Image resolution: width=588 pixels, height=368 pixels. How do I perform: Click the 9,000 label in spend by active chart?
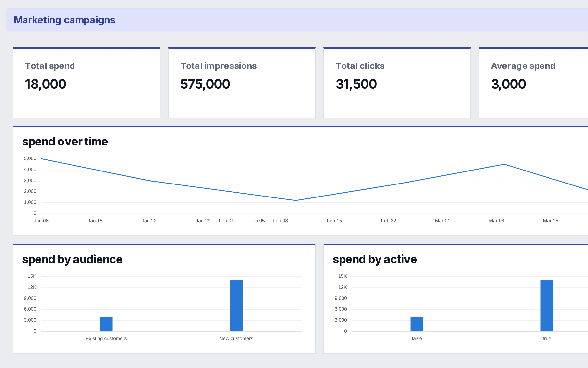click(x=341, y=298)
